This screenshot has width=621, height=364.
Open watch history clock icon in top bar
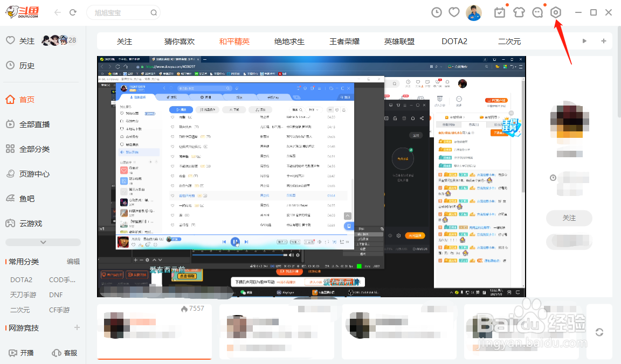[437, 12]
